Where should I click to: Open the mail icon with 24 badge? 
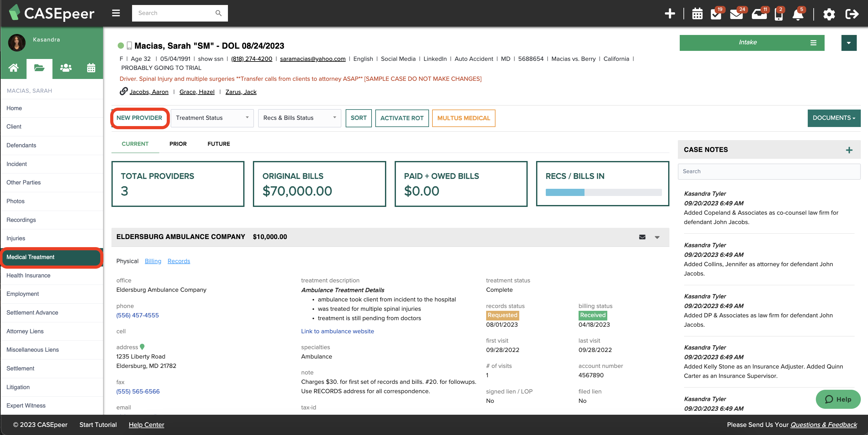[737, 14]
